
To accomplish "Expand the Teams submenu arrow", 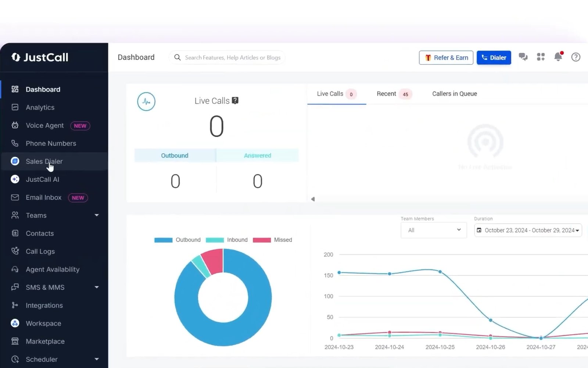I will pos(97,215).
